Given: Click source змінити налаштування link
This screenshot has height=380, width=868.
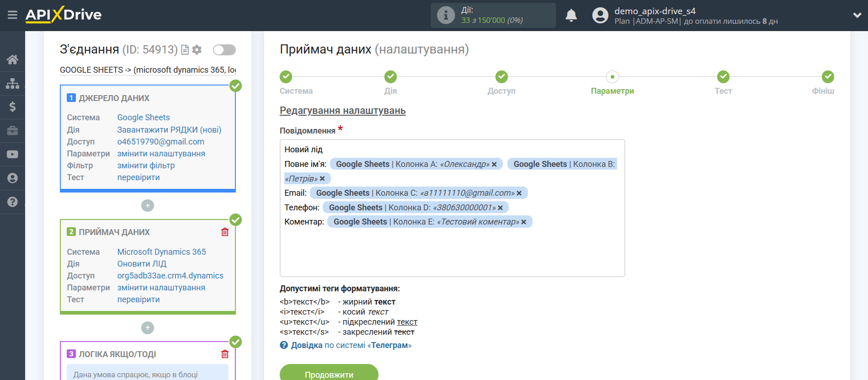Looking at the screenshot, I should point(161,154).
